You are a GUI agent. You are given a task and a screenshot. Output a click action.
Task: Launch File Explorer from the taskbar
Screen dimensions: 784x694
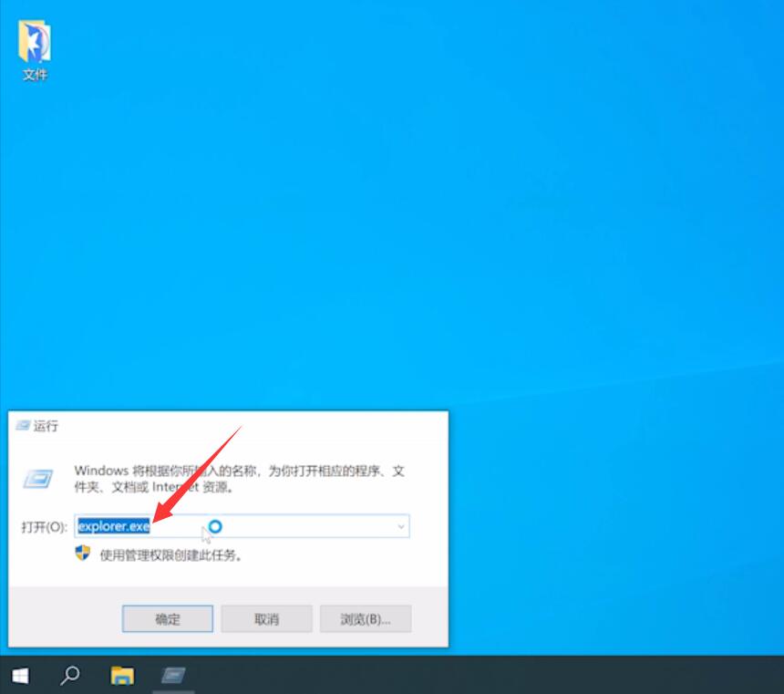click(x=122, y=676)
